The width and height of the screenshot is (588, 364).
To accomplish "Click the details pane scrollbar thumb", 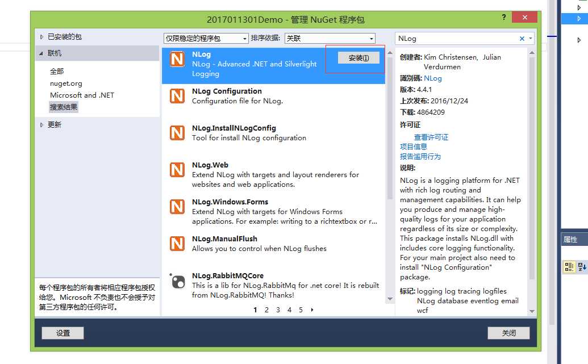I will click(532, 168).
